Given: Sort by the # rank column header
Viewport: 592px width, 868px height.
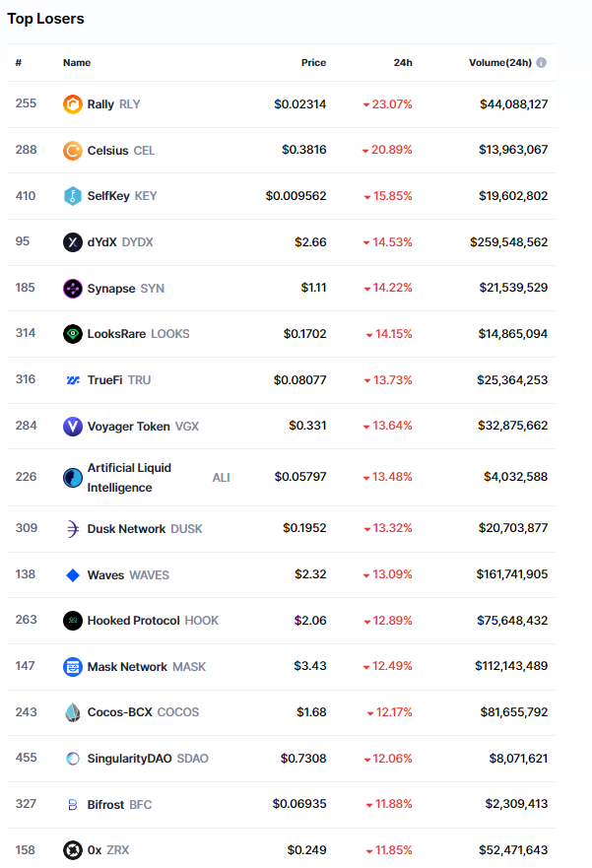Looking at the screenshot, I should [19, 62].
